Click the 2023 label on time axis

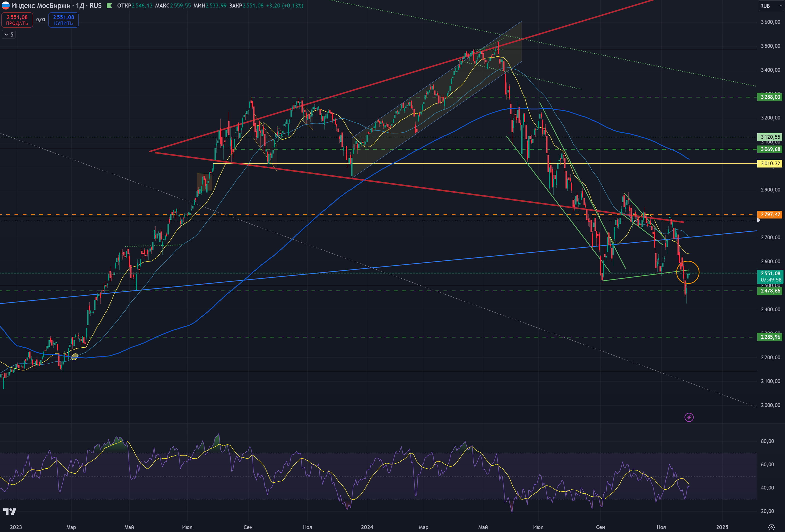(16, 527)
